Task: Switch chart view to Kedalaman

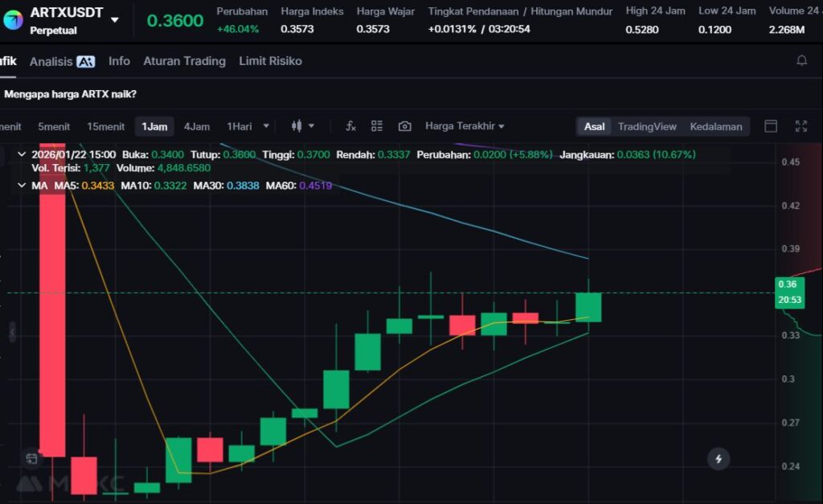Action: click(x=715, y=126)
